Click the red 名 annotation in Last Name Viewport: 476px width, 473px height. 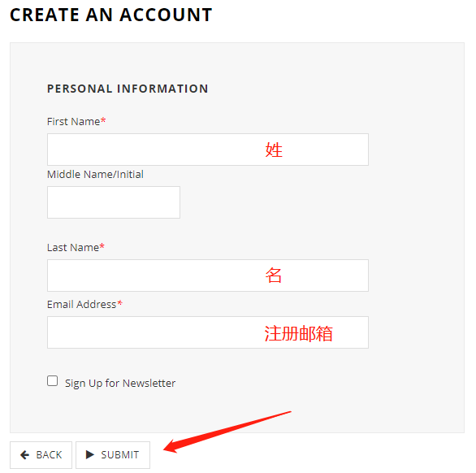point(274,276)
